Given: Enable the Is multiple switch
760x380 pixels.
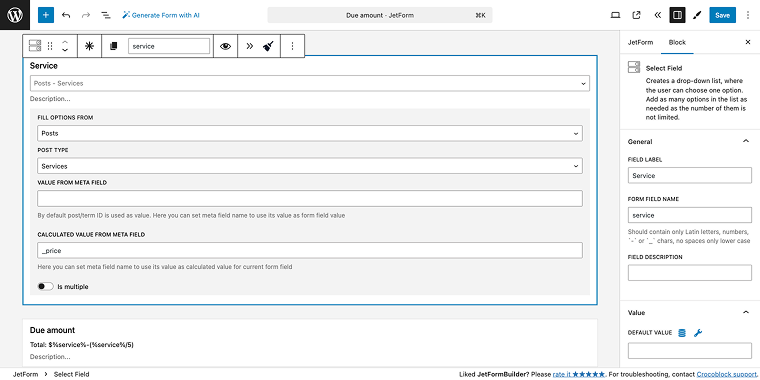Looking at the screenshot, I should 46,286.
